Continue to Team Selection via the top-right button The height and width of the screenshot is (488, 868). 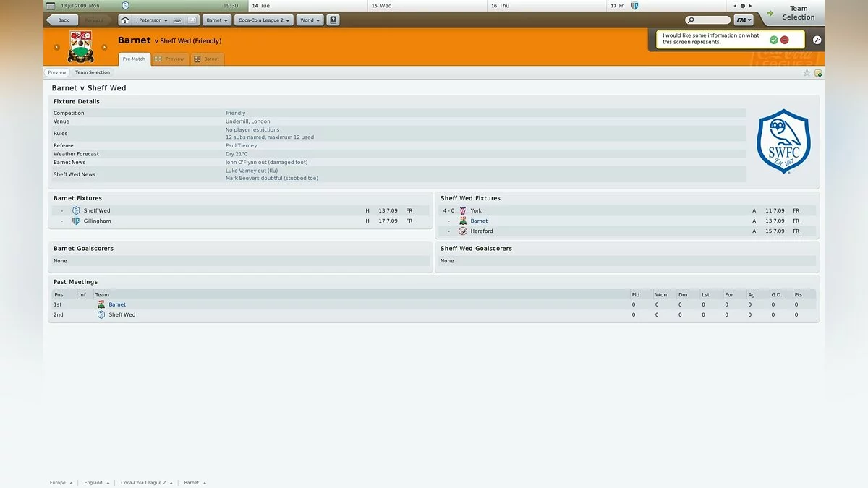click(x=792, y=13)
